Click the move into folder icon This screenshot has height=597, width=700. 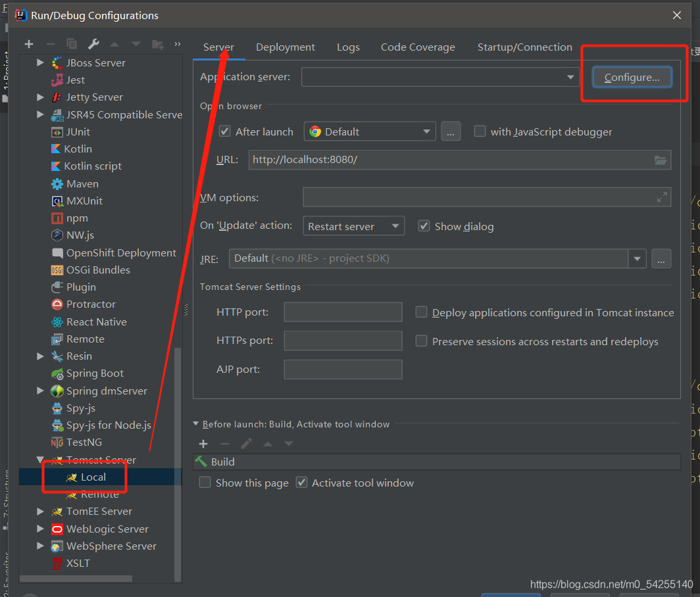tap(158, 44)
